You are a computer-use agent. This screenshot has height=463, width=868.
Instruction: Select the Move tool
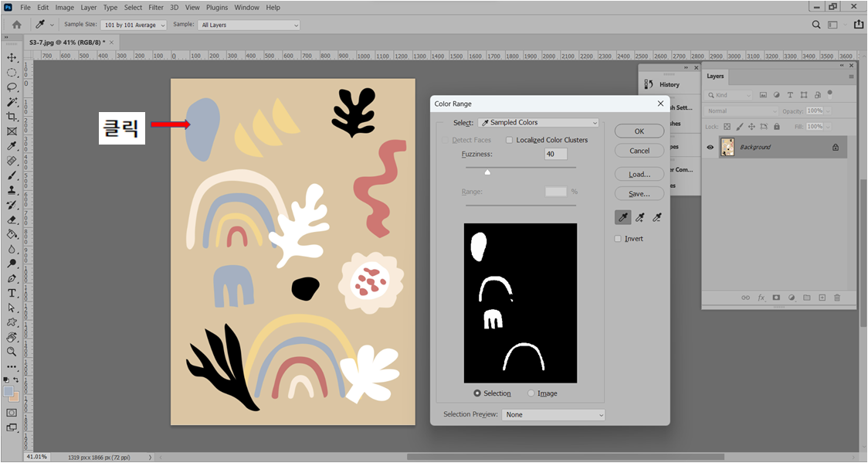point(12,58)
